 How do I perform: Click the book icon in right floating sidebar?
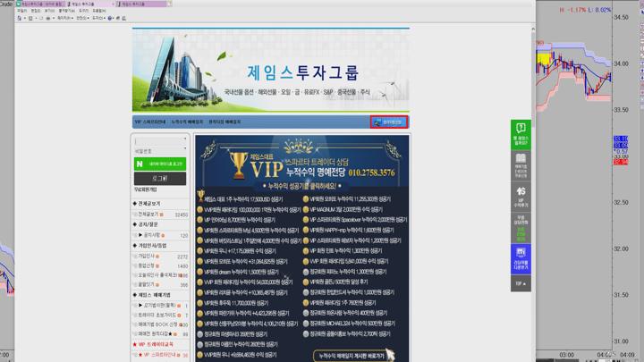point(521,166)
